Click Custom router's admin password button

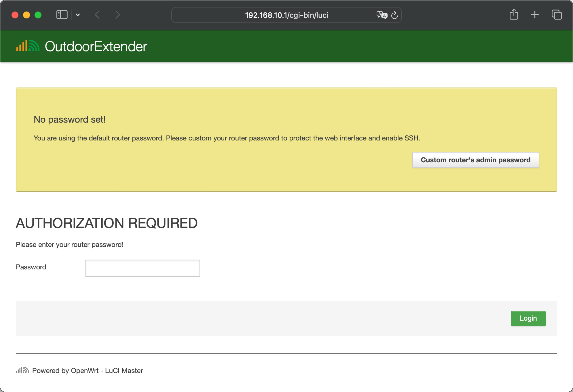(475, 160)
